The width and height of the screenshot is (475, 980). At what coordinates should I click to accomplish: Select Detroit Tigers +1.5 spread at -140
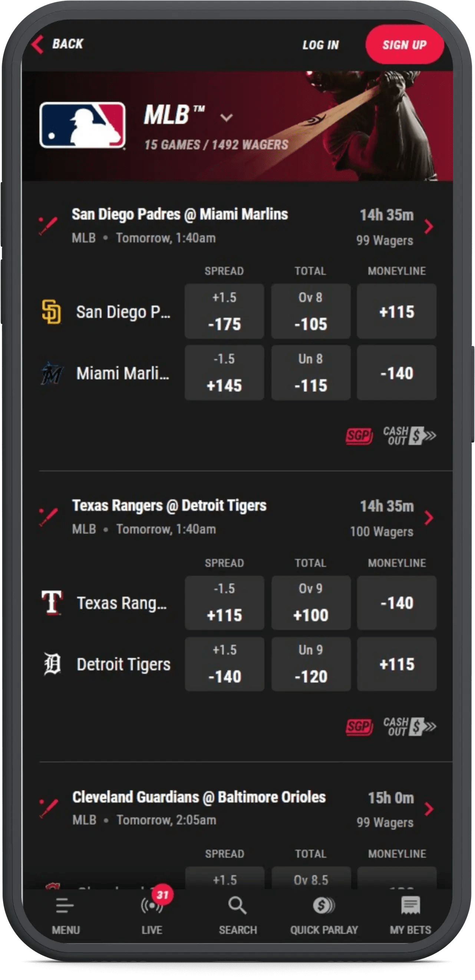point(224,664)
